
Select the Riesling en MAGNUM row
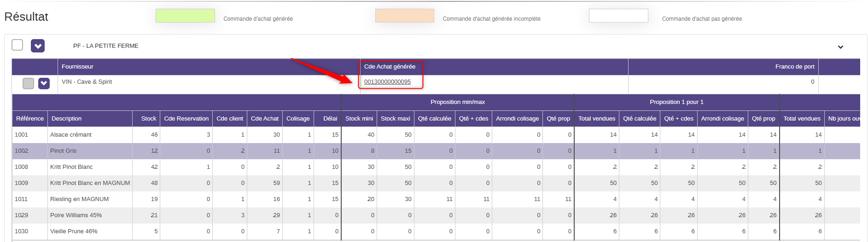point(79,199)
